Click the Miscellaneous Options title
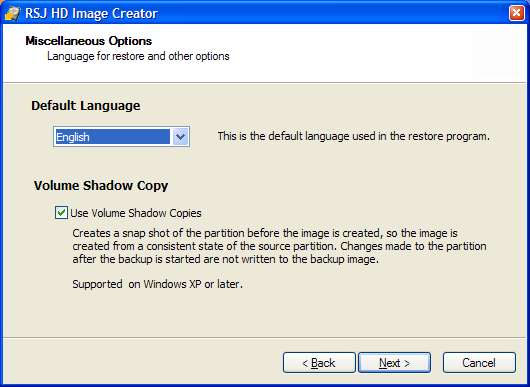Viewport: 530px width, 387px height. pos(89,41)
